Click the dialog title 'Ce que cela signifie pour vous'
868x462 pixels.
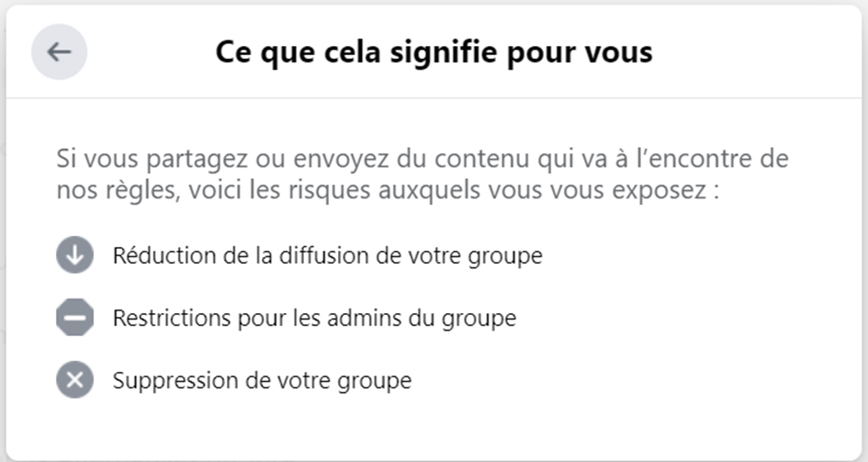pyautogui.click(x=434, y=52)
